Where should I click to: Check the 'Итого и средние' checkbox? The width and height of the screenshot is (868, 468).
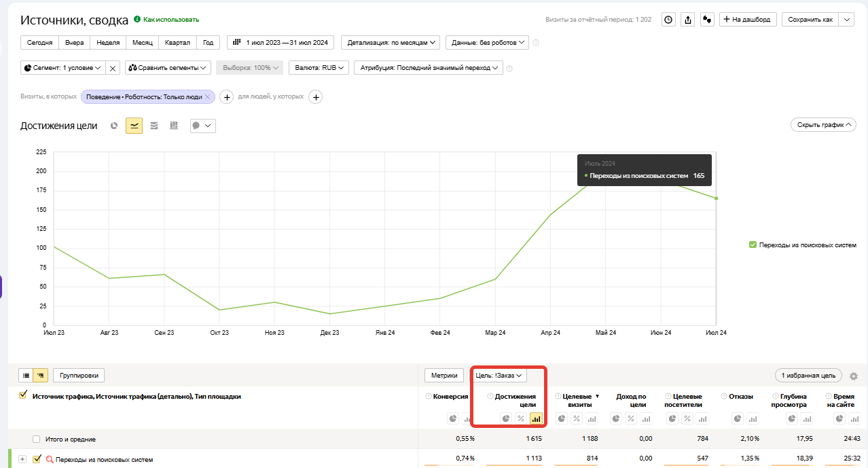pyautogui.click(x=37, y=439)
